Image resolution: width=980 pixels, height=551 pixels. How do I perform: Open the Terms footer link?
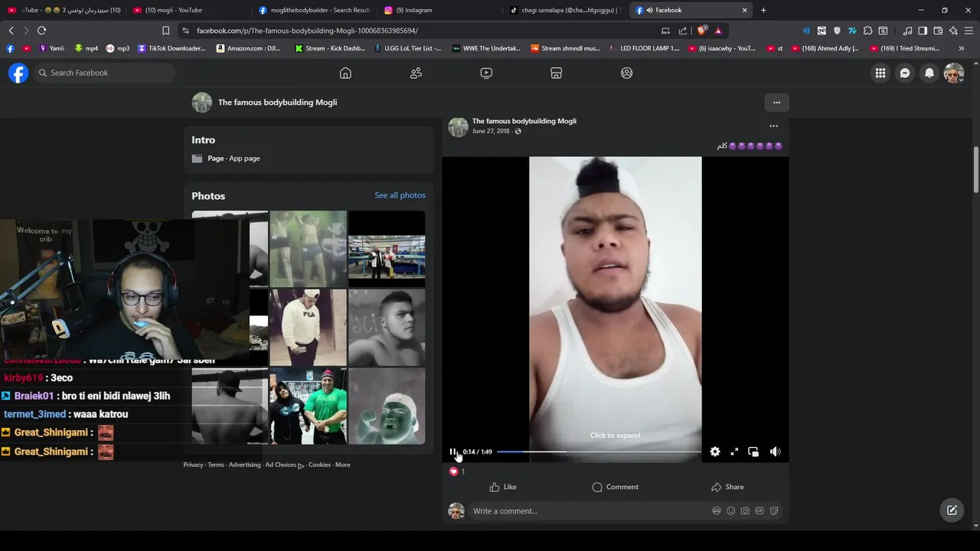[x=216, y=465]
